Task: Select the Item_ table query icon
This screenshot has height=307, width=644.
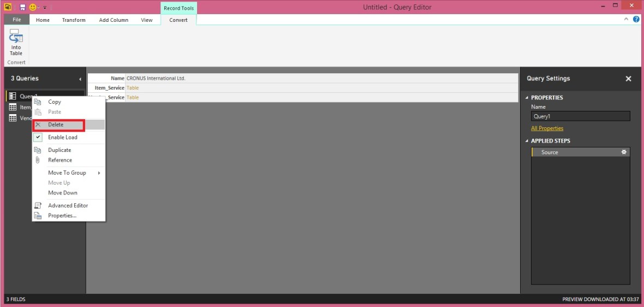Action: click(x=13, y=107)
